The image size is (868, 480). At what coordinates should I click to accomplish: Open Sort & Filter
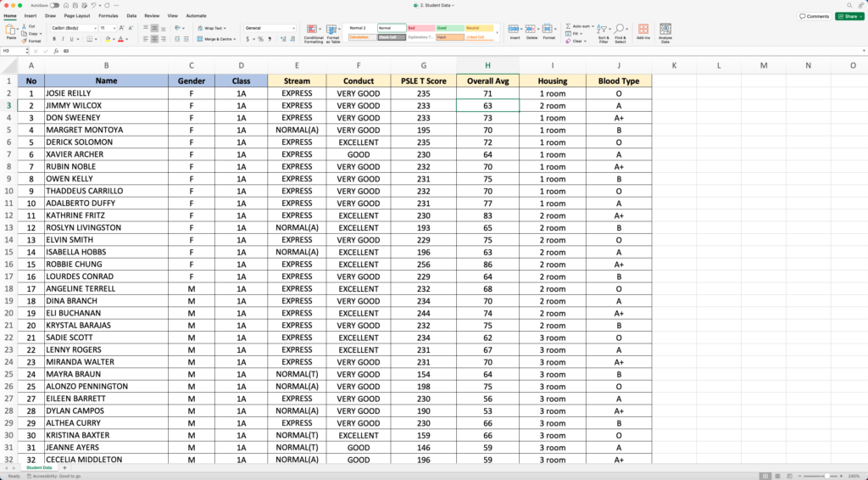tap(604, 33)
